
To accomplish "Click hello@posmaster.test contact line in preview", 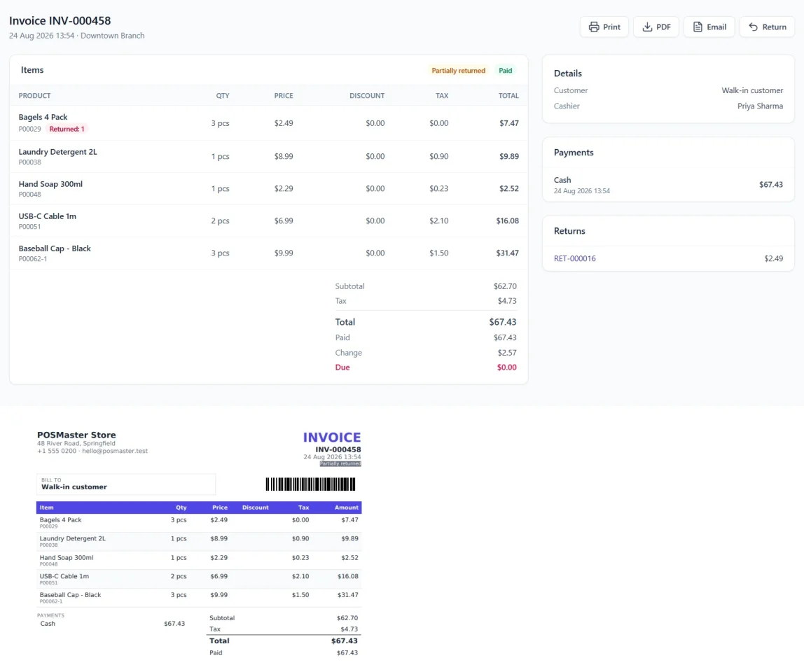I will pos(92,451).
